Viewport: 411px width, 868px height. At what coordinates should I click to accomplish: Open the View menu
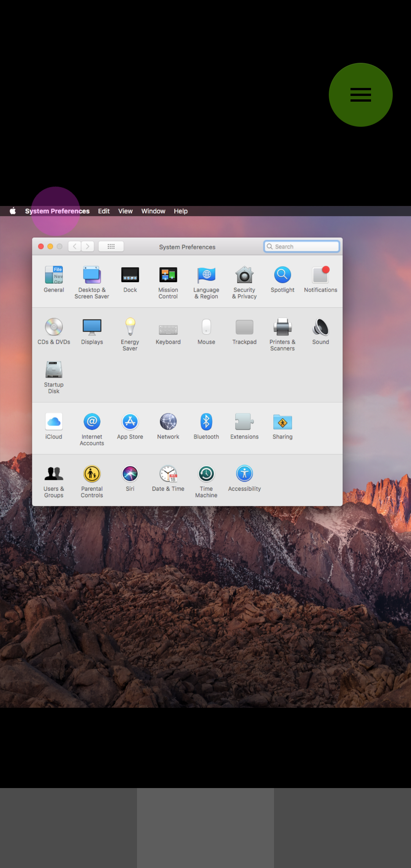(125, 211)
